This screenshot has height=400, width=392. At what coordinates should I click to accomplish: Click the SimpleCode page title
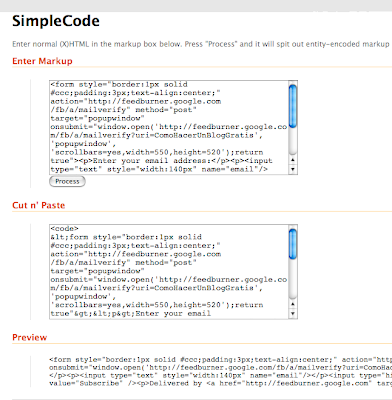(56, 21)
